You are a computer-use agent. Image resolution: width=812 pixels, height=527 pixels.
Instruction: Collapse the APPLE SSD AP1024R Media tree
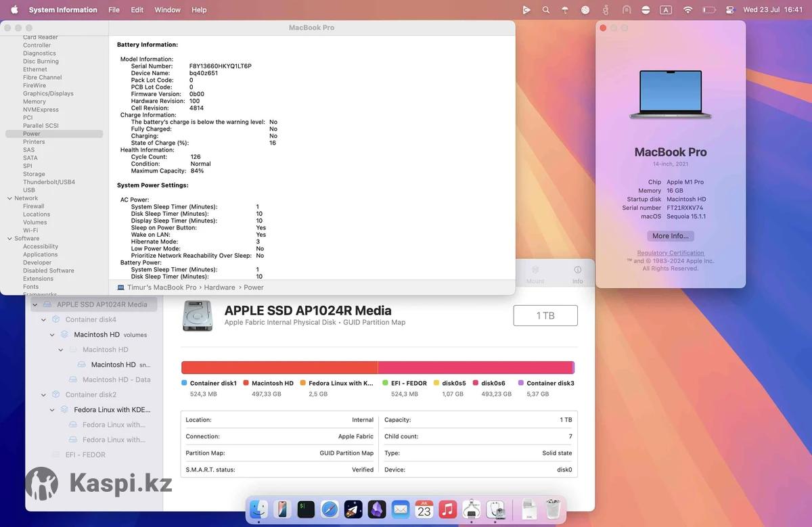click(x=35, y=304)
